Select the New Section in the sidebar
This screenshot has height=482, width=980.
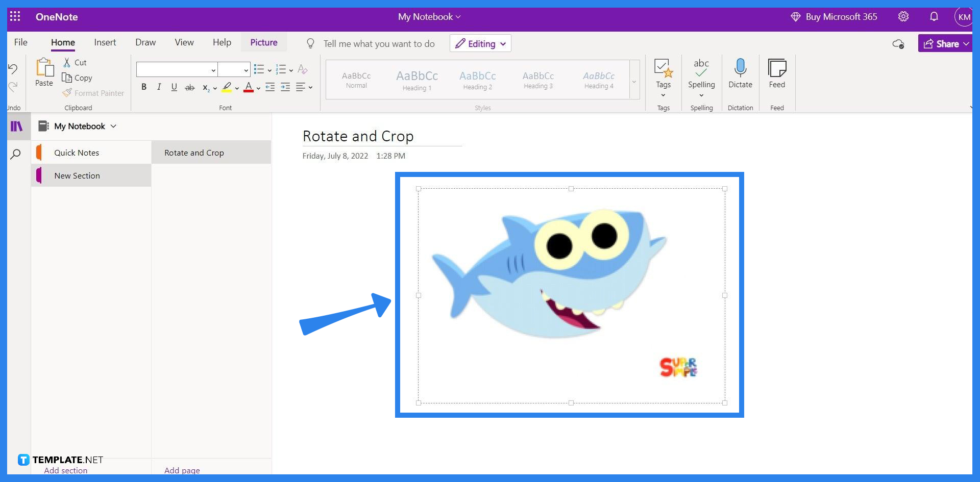click(x=77, y=175)
